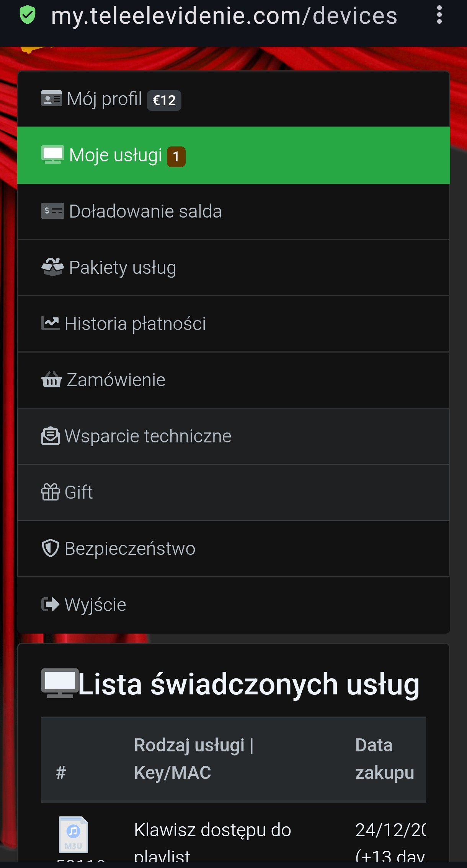
Task: Click the Wyjście logout arrow icon
Action: (51, 605)
